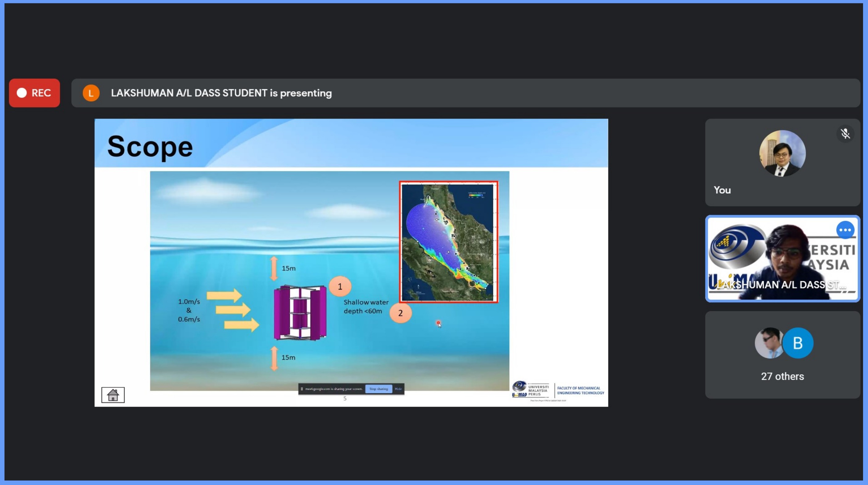Click the muted microphone icon on You tile

point(845,134)
